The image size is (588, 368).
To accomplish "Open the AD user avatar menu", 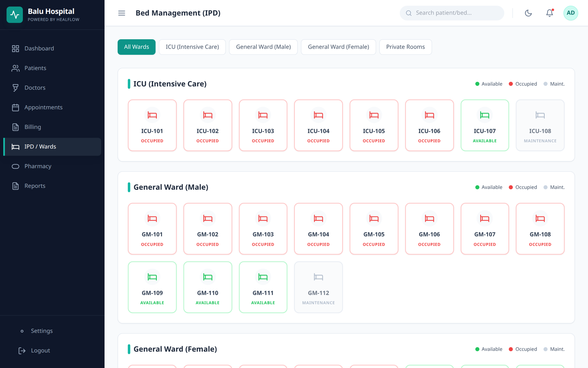I will [571, 13].
